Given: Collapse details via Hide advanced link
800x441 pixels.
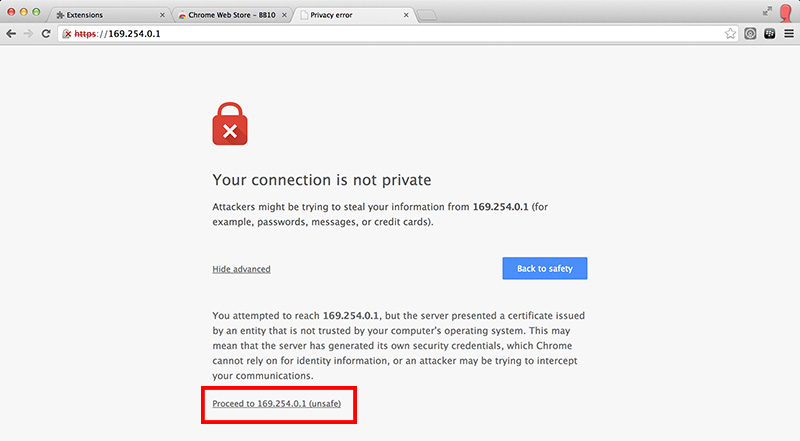Looking at the screenshot, I should coord(241,269).
